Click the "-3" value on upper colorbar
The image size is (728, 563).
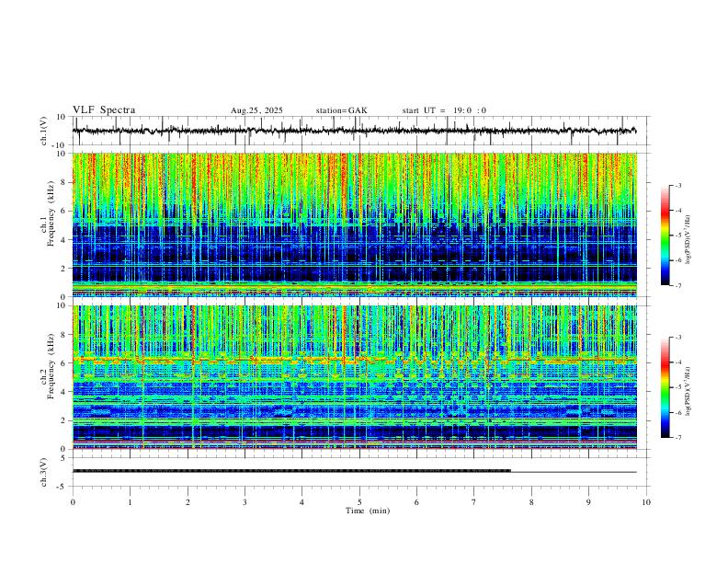pos(677,185)
